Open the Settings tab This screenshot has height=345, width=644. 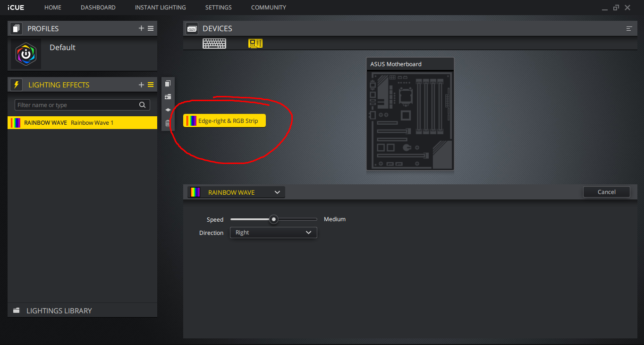point(219,8)
